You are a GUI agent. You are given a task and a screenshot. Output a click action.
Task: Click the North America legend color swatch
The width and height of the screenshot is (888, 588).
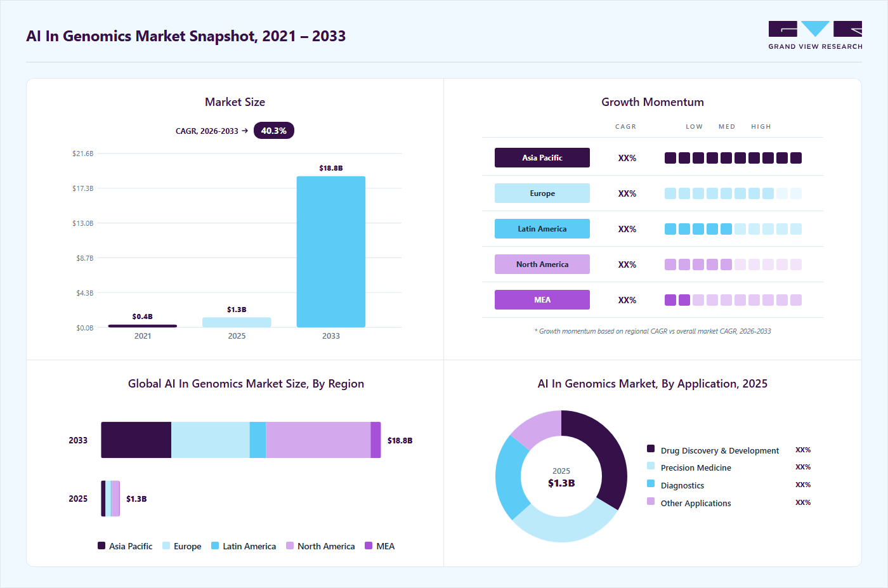pos(290,546)
